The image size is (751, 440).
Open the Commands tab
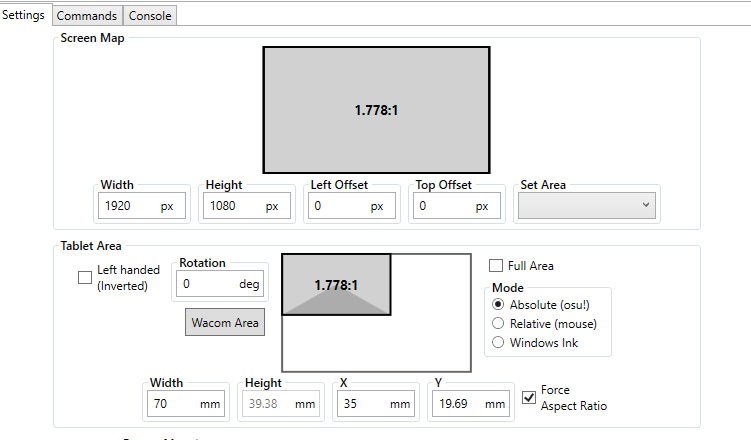click(x=87, y=16)
